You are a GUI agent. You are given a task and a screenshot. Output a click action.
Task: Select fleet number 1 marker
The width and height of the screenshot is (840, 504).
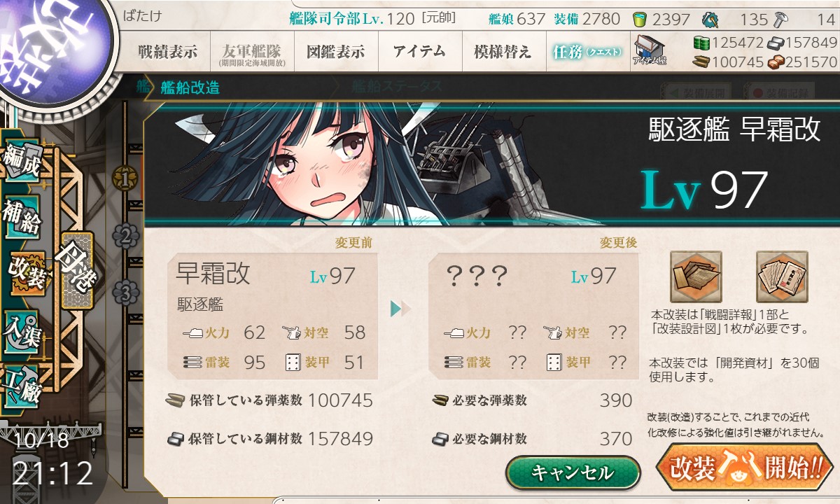pos(125,180)
